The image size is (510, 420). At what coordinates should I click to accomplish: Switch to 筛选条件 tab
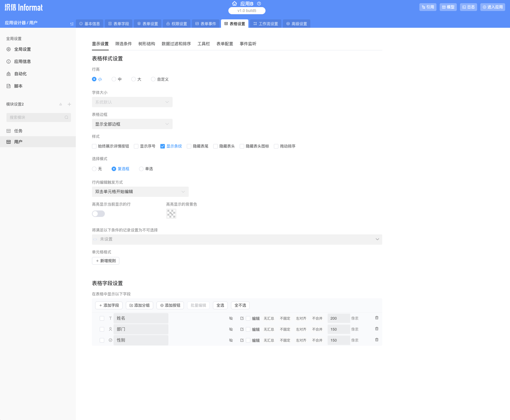coord(124,44)
